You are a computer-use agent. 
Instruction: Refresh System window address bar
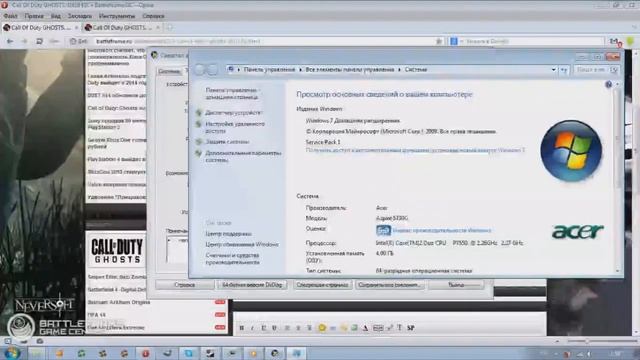point(564,70)
